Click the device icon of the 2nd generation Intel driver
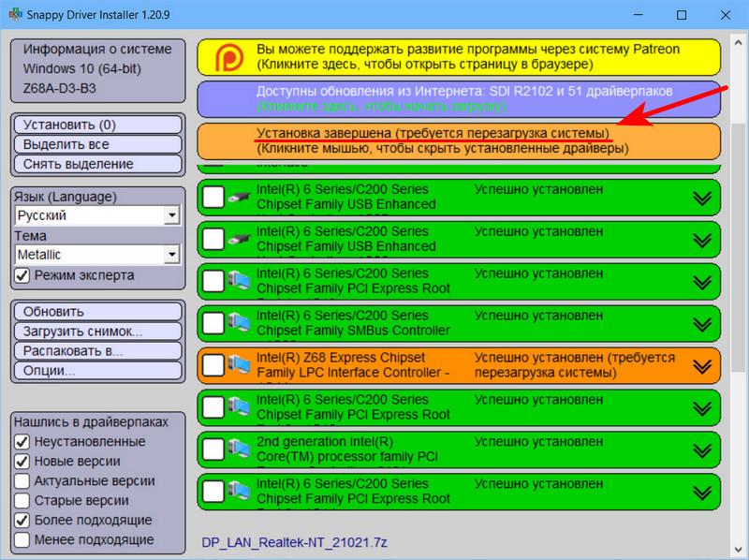The height and width of the screenshot is (560, 749). [x=239, y=449]
